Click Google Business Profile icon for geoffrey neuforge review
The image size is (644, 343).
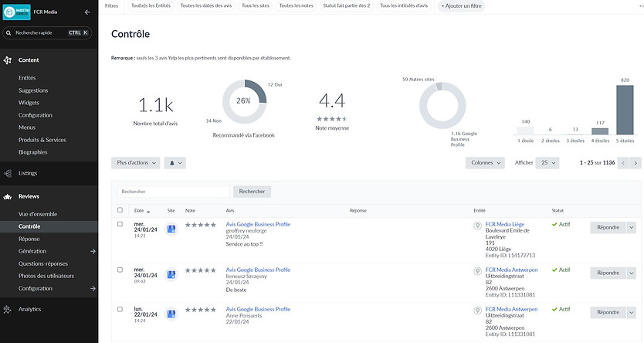171,229
